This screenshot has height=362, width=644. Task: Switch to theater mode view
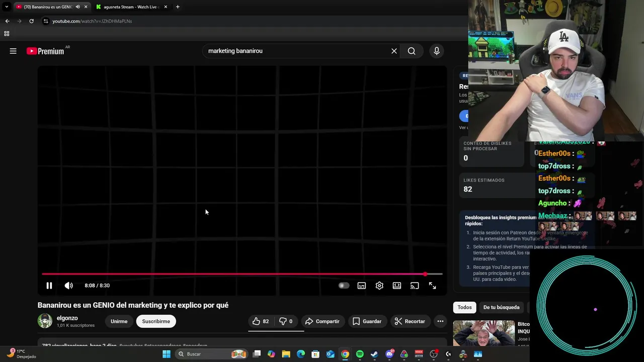[397, 286]
